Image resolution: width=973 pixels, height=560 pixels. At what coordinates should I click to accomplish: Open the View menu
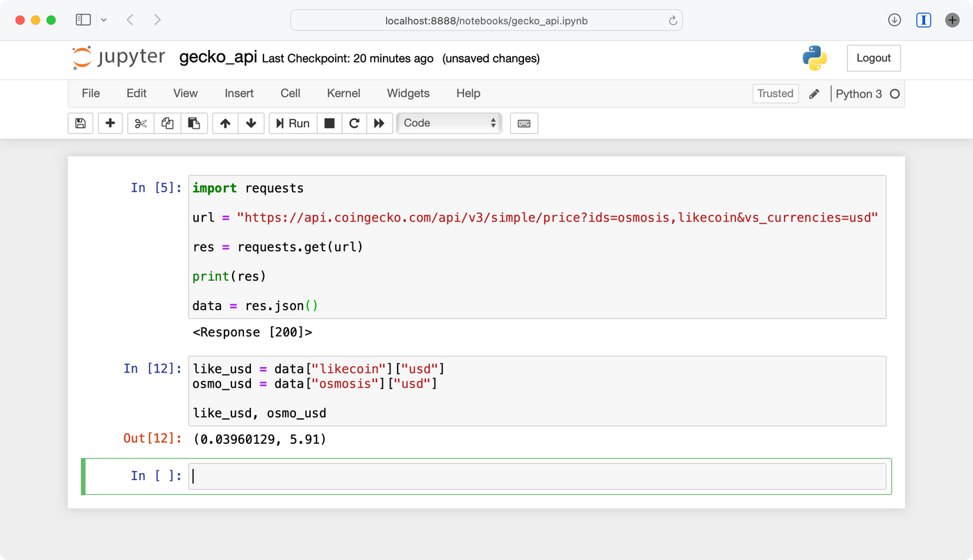pyautogui.click(x=186, y=93)
